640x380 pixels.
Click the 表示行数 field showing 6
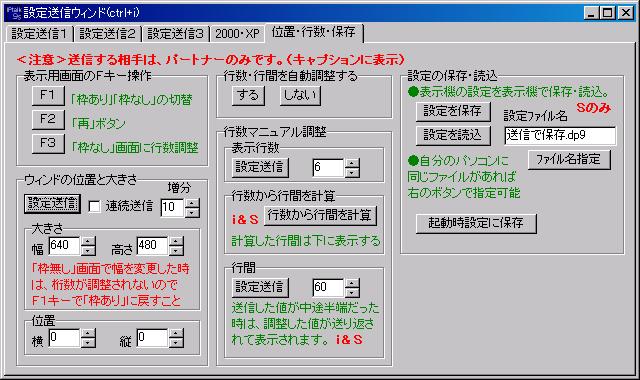coord(328,168)
